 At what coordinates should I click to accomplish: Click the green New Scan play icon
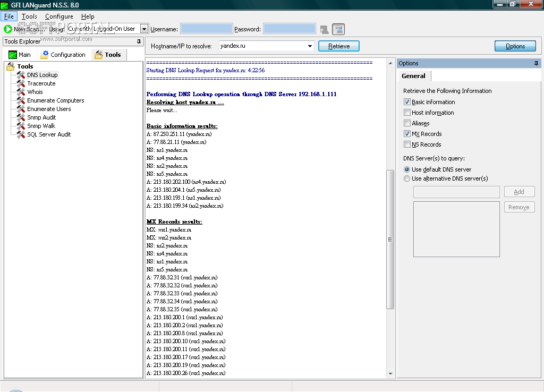[x=7, y=29]
